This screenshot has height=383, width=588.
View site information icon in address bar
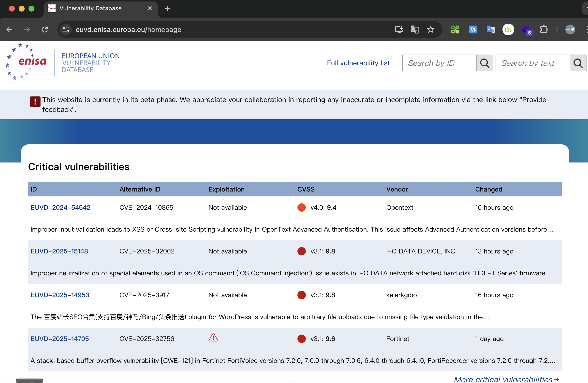tap(66, 30)
